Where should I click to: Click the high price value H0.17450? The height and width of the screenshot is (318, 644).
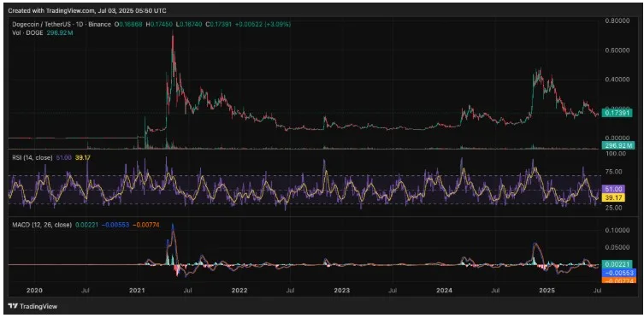160,25
